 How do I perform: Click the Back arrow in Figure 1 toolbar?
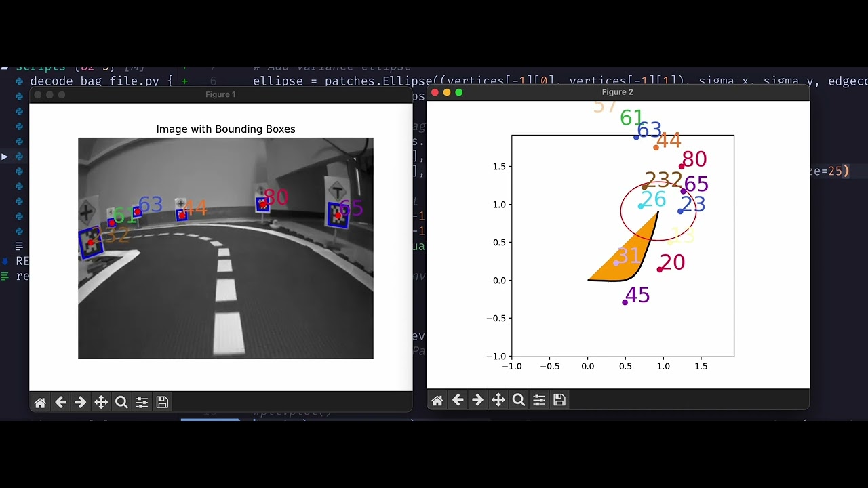pyautogui.click(x=60, y=403)
